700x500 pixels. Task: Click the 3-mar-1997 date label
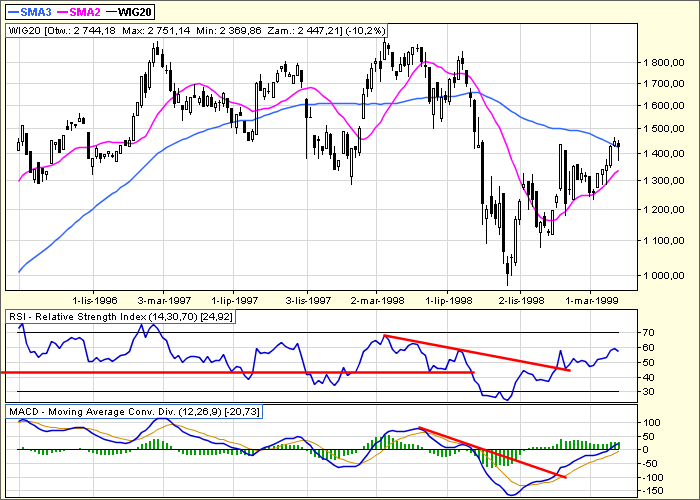(x=164, y=300)
